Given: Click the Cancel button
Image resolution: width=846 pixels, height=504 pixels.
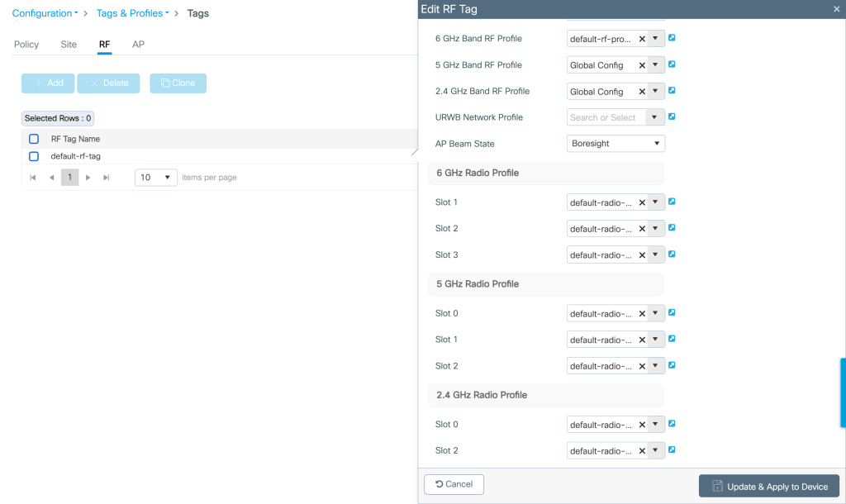Looking at the screenshot, I should click(454, 484).
